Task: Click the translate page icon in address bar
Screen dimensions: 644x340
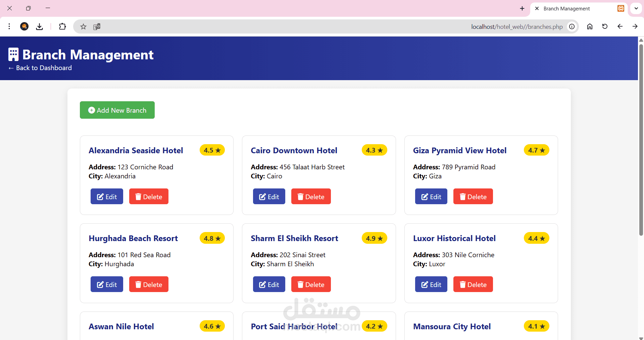Action: (97, 26)
